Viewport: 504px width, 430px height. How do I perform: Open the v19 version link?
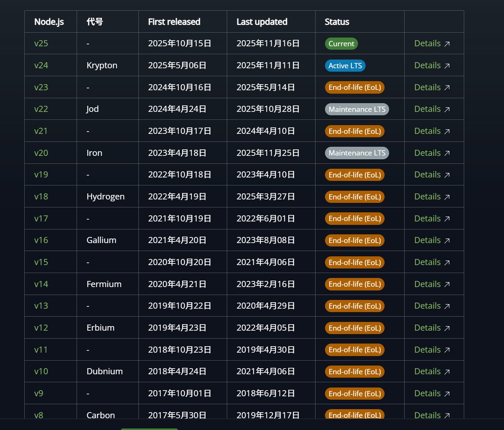click(41, 174)
